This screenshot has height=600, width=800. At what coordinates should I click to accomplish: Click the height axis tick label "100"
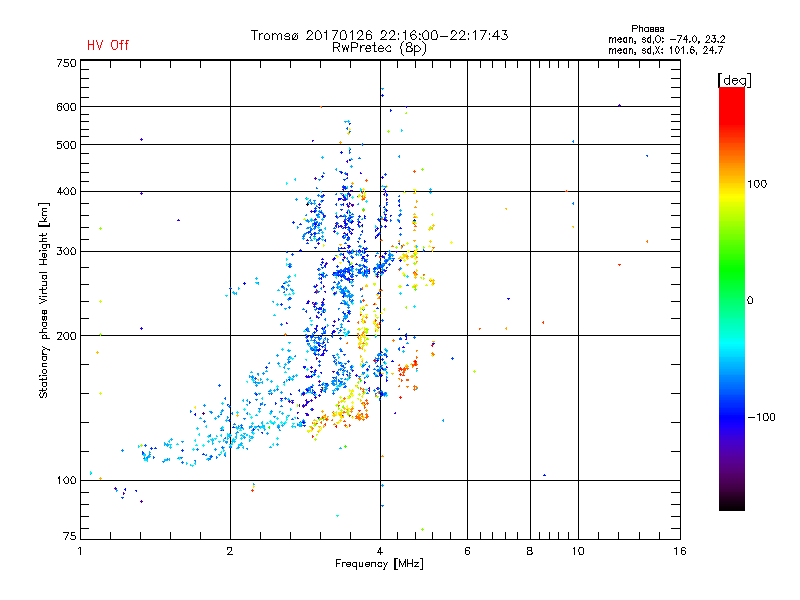66,481
